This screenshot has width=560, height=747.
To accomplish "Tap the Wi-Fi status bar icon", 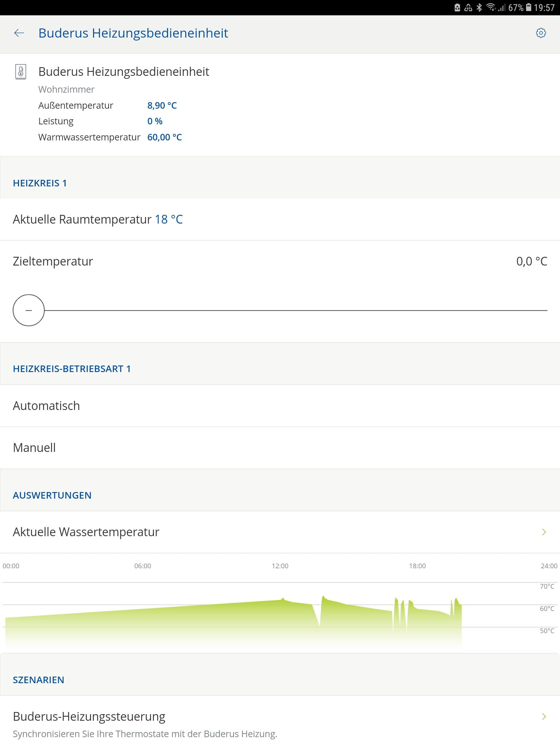I will (491, 8).
